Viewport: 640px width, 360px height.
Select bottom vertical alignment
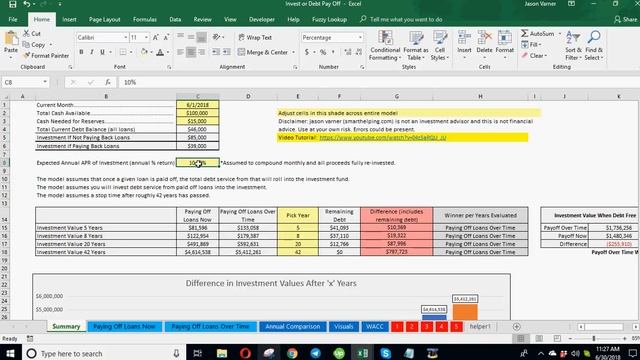[x=201, y=38]
